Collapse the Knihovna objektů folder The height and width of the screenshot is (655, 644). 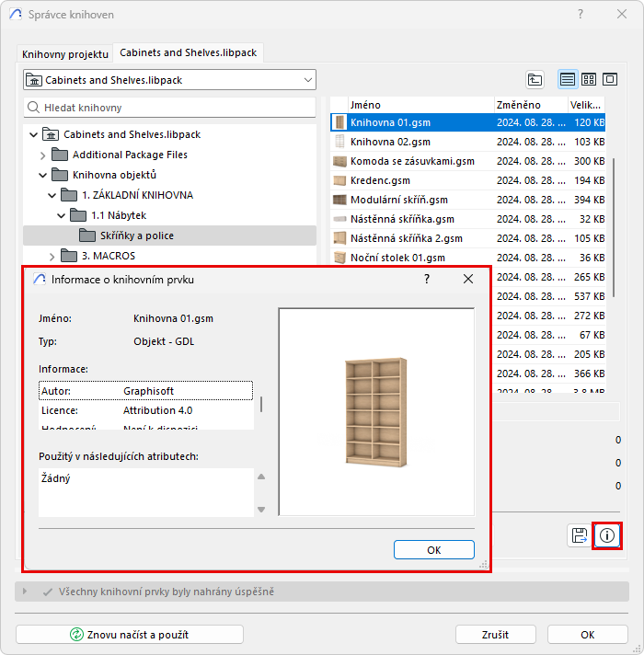43,175
